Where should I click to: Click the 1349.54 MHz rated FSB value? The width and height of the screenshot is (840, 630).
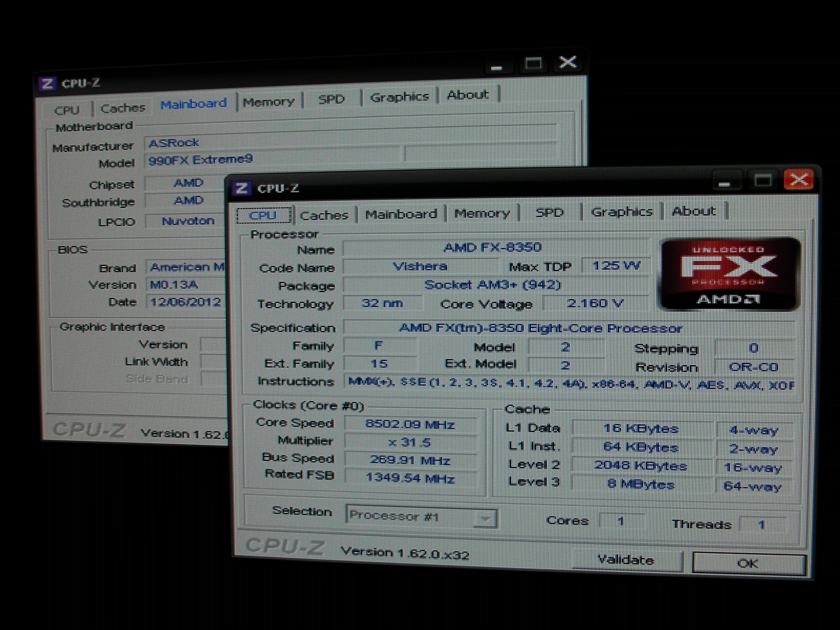[x=410, y=478]
